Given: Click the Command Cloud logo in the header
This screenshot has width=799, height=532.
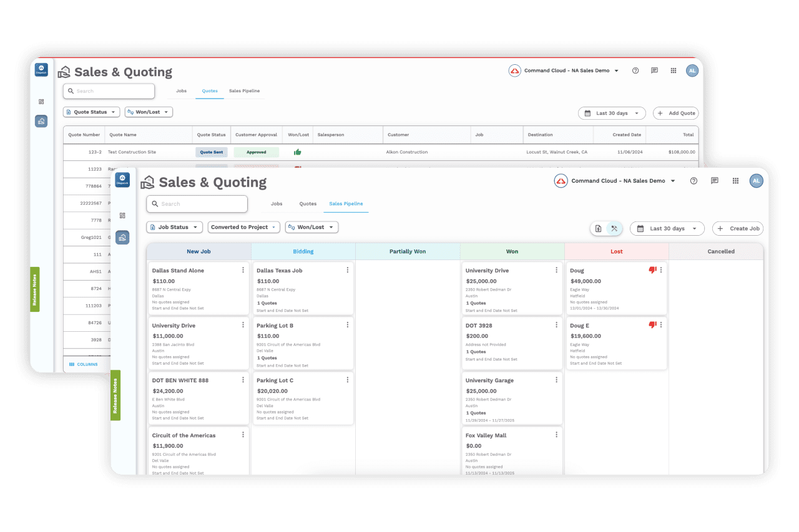Looking at the screenshot, I should 561,181.
